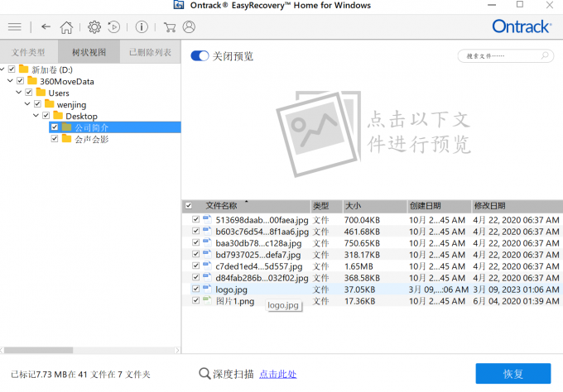Select the b603c76d54...8f1aa6.jpg file

click(x=262, y=232)
